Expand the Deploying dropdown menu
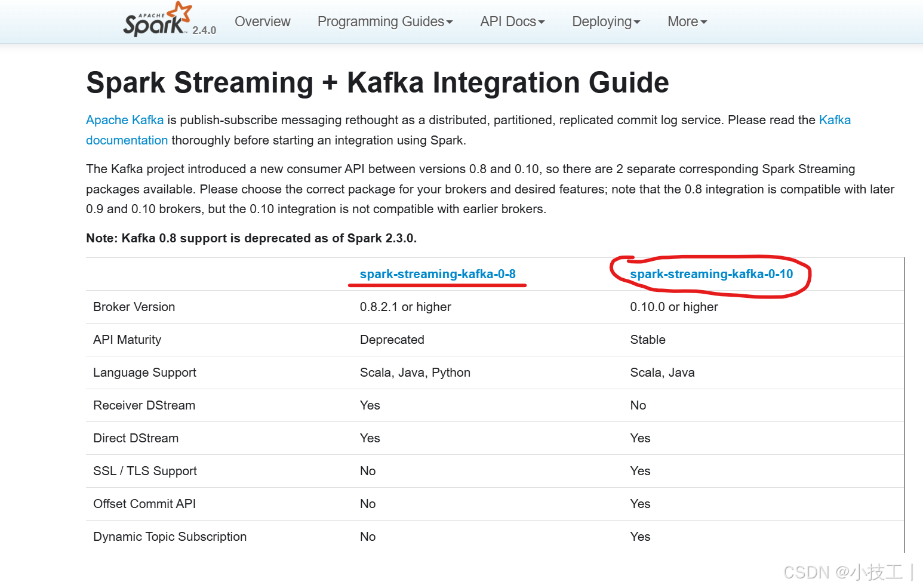This screenshot has width=923, height=588. (x=606, y=21)
